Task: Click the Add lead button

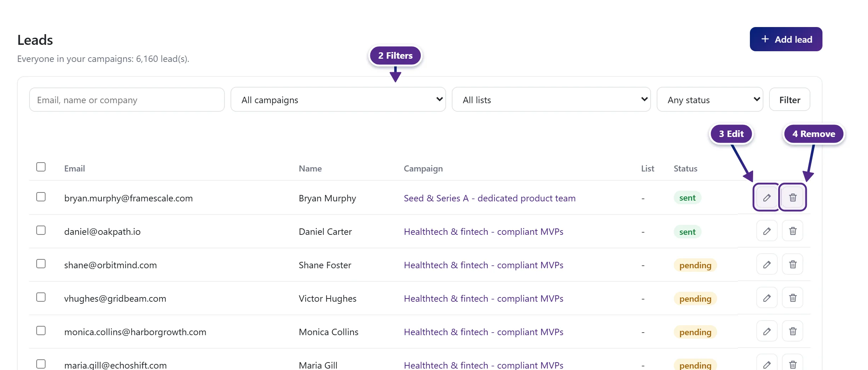Action: (786, 39)
